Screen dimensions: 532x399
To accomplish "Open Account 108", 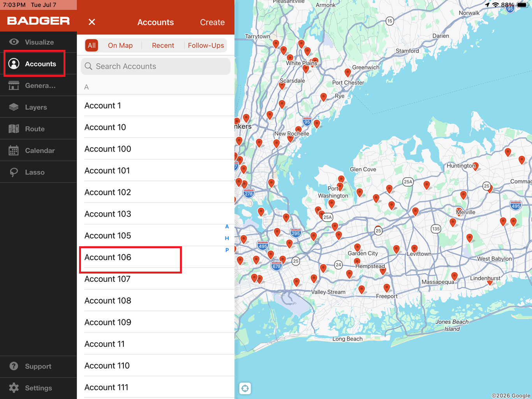I will 156,300.
